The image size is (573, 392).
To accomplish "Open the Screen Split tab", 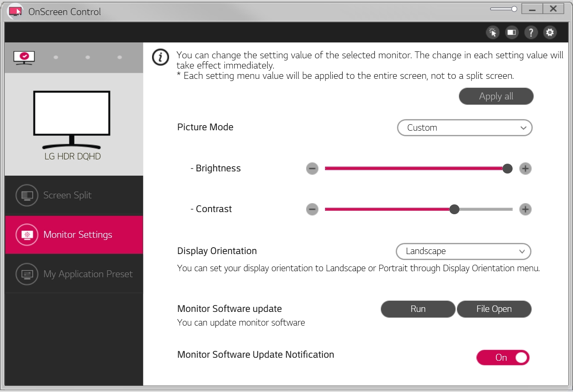I will (x=74, y=195).
